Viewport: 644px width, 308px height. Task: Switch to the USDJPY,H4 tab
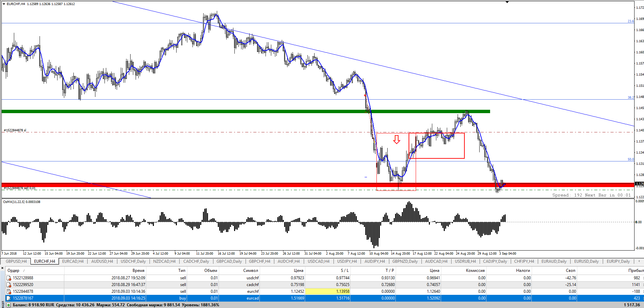pos(347,261)
